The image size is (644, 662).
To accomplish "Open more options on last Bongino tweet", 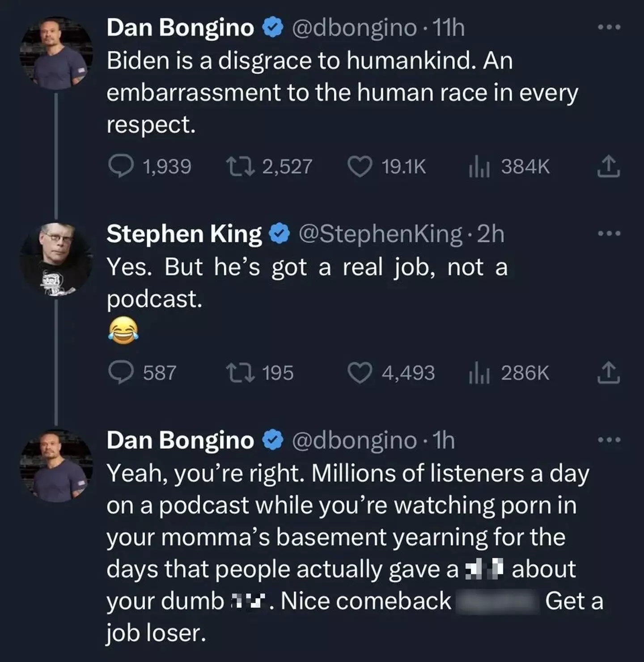I will click(x=609, y=440).
